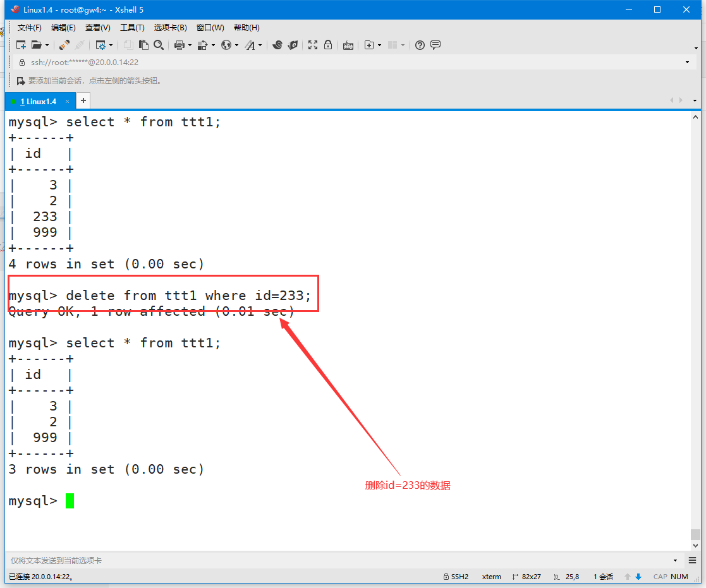
Task: Open the 工具(T) menu
Action: 132,27
